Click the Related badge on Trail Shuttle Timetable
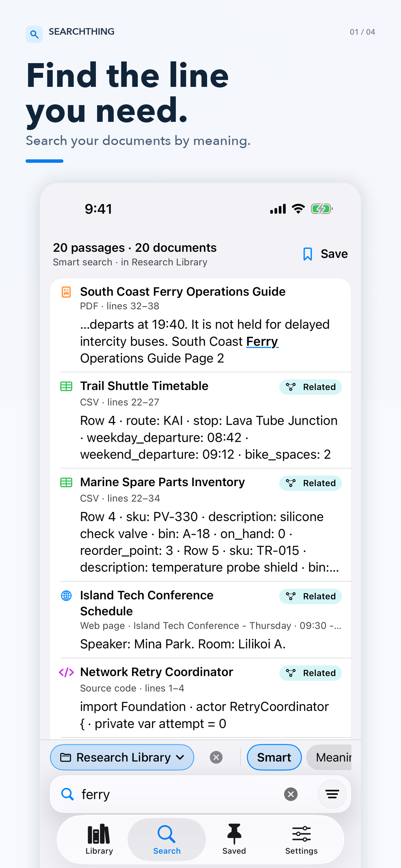The height and width of the screenshot is (868, 401). pos(310,387)
